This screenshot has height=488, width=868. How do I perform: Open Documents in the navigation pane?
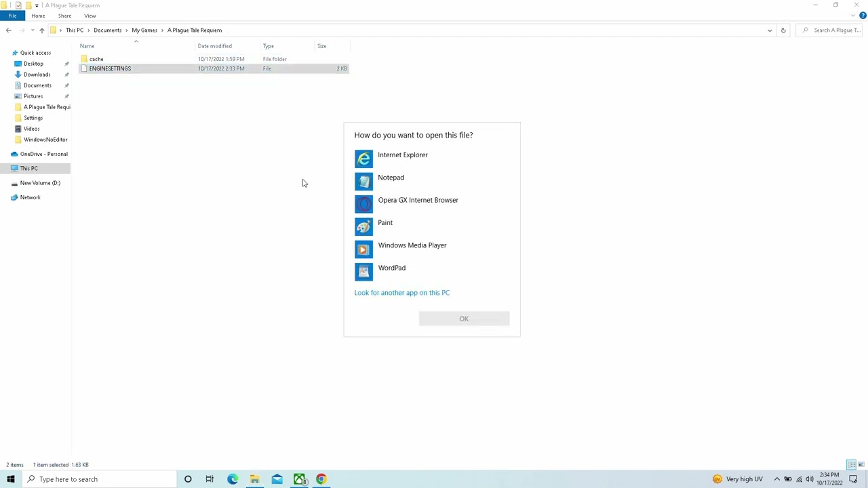(x=37, y=85)
